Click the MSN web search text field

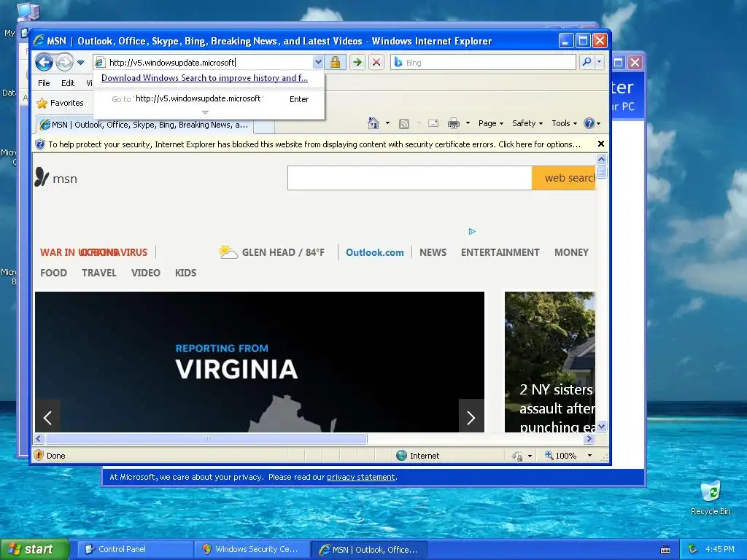point(410,178)
